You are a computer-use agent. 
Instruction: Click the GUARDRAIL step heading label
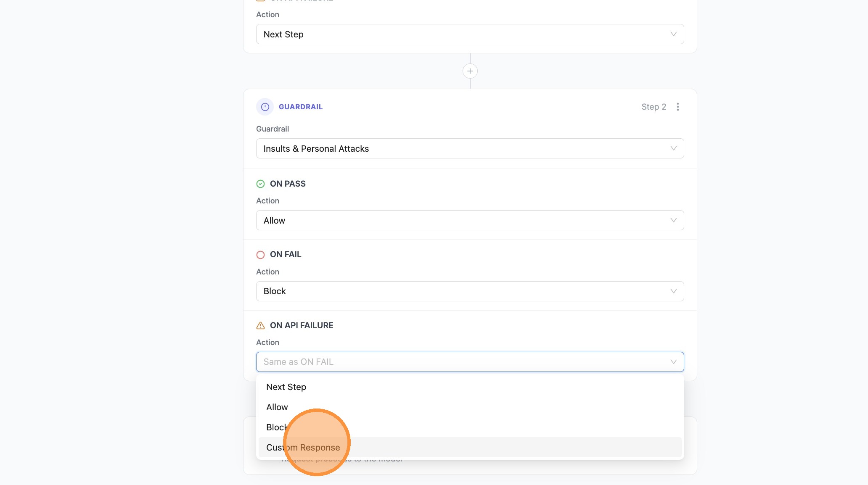(x=300, y=107)
